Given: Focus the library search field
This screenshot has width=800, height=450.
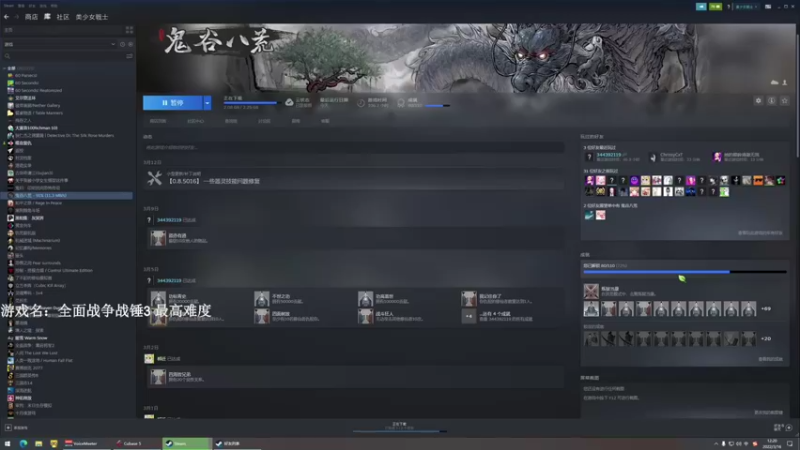Looking at the screenshot, I should (64, 56).
